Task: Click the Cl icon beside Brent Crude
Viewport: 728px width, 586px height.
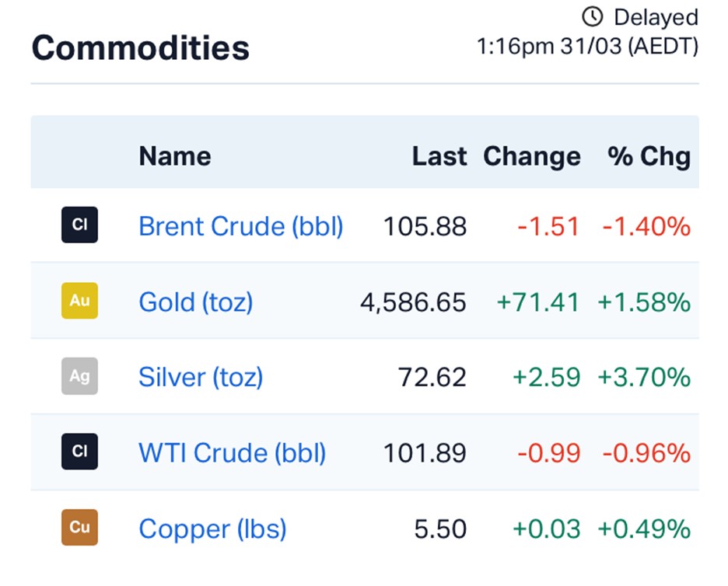Action: point(79,225)
